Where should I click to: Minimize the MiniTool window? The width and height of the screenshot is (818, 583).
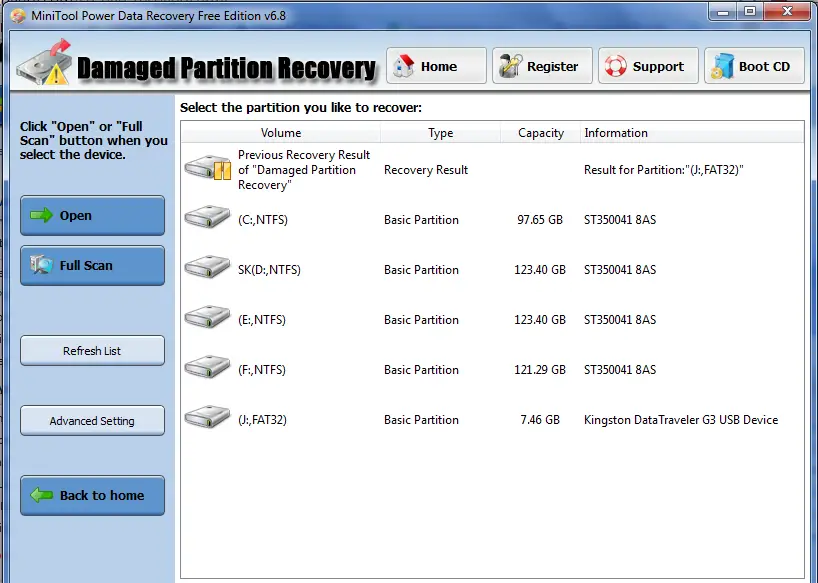[723, 11]
